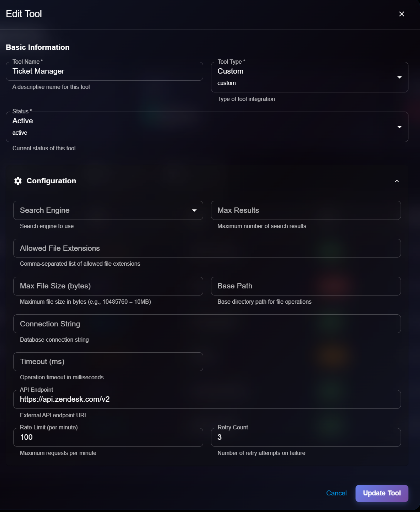The height and width of the screenshot is (512, 420).
Task: Click the Base Path field
Action: [306, 286]
